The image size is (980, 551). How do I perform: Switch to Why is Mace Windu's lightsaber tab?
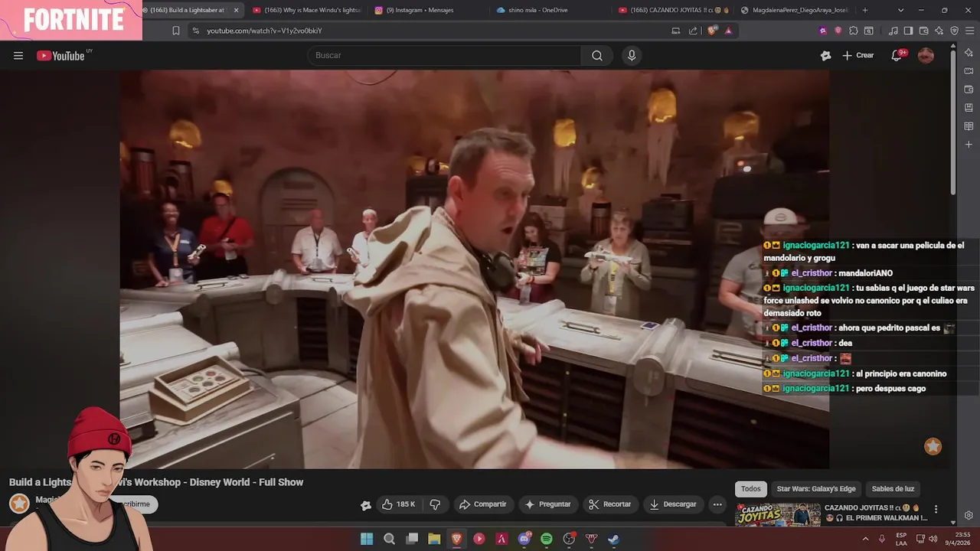[307, 10]
